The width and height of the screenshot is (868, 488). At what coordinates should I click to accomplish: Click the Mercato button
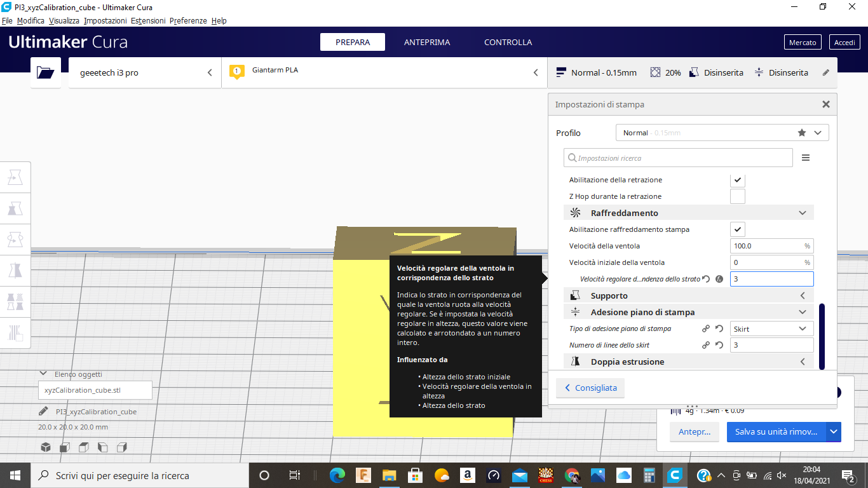pyautogui.click(x=803, y=42)
